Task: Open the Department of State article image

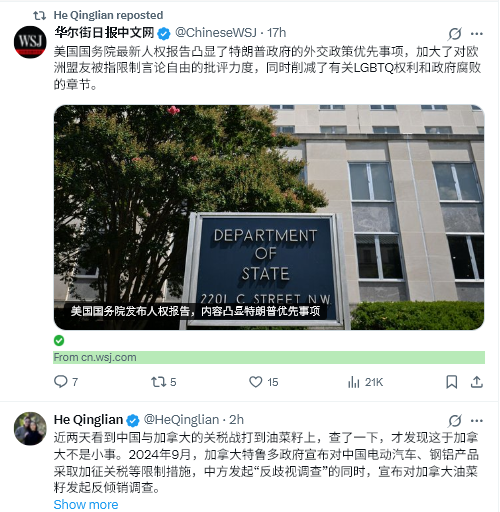Action: click(x=269, y=217)
